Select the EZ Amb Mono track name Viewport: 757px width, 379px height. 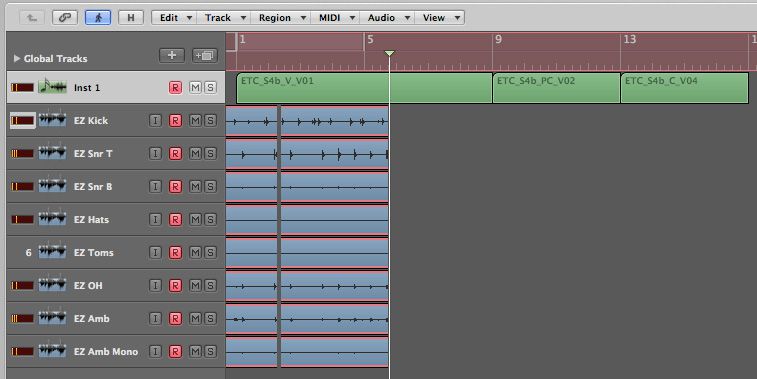point(106,351)
